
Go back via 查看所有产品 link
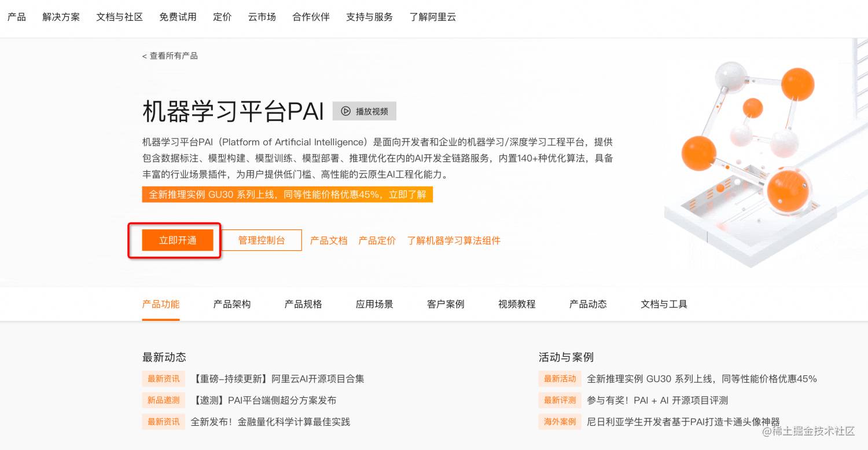170,56
